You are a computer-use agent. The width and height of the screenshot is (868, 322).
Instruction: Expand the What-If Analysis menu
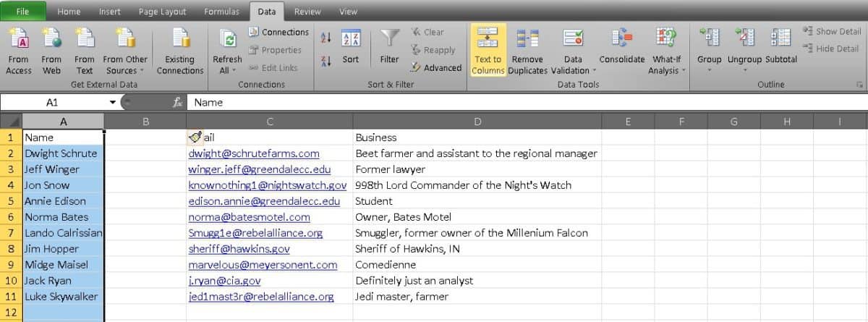(x=665, y=71)
